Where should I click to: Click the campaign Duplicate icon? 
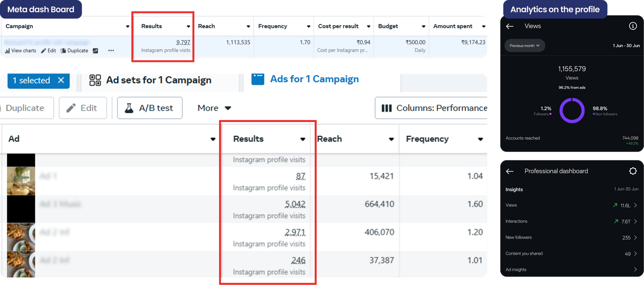(x=63, y=51)
